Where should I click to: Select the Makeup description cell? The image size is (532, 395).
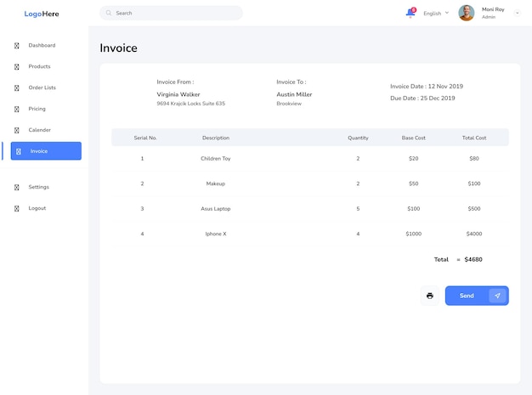click(216, 183)
